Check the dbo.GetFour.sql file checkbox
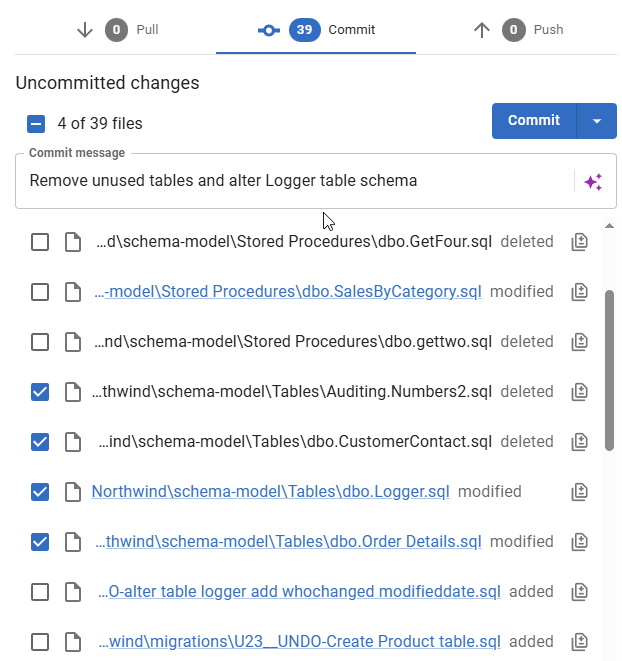 40,242
